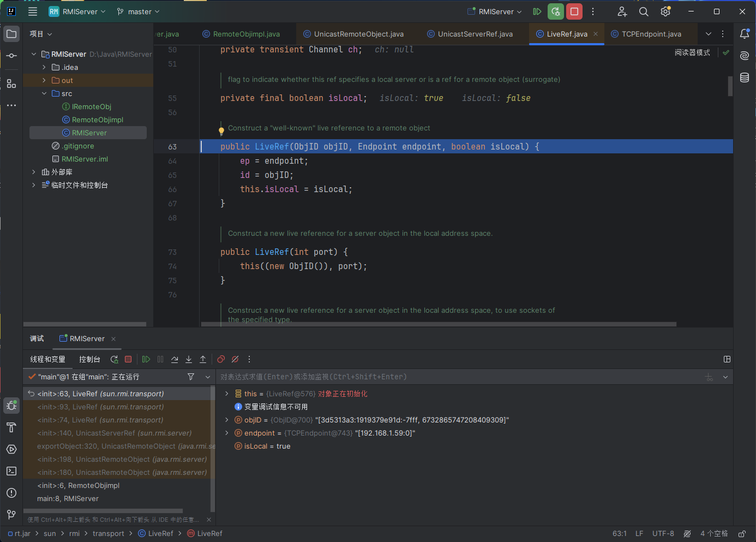Viewport: 756px width, 542px height.
Task: Open master branch dropdown
Action: (139, 11)
